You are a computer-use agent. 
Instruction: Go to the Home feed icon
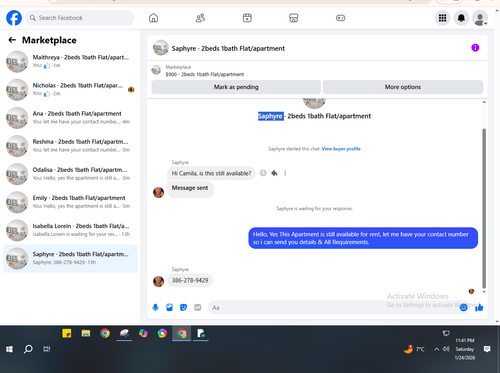tap(153, 18)
